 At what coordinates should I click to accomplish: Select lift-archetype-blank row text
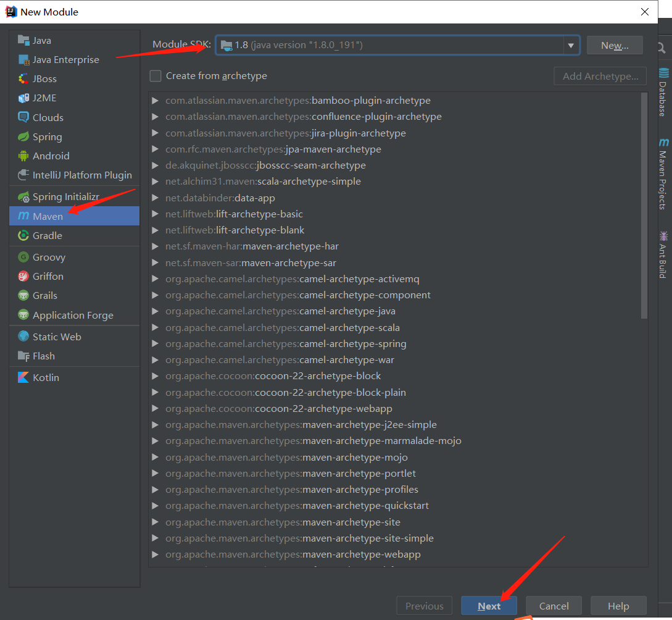coord(235,230)
